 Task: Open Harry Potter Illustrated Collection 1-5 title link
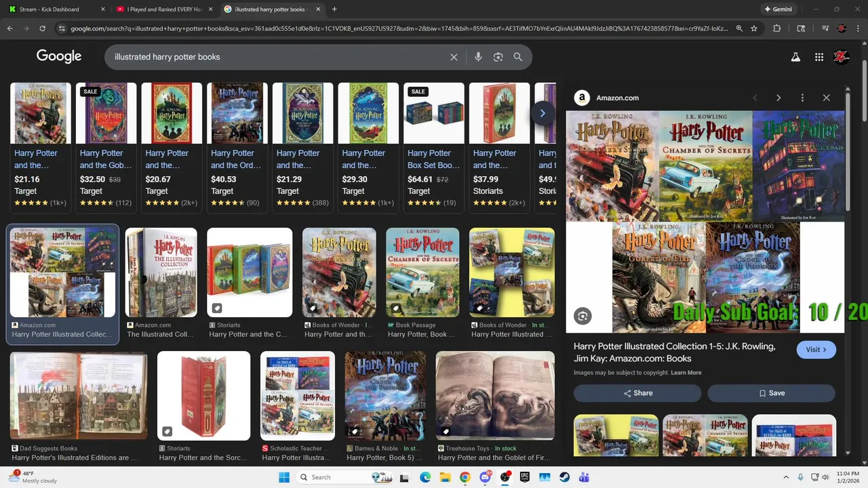[x=675, y=352]
